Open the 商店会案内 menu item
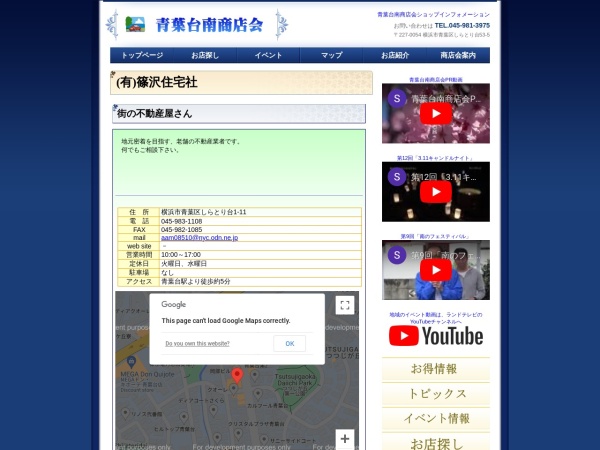This screenshot has height=450, width=600. (x=458, y=55)
